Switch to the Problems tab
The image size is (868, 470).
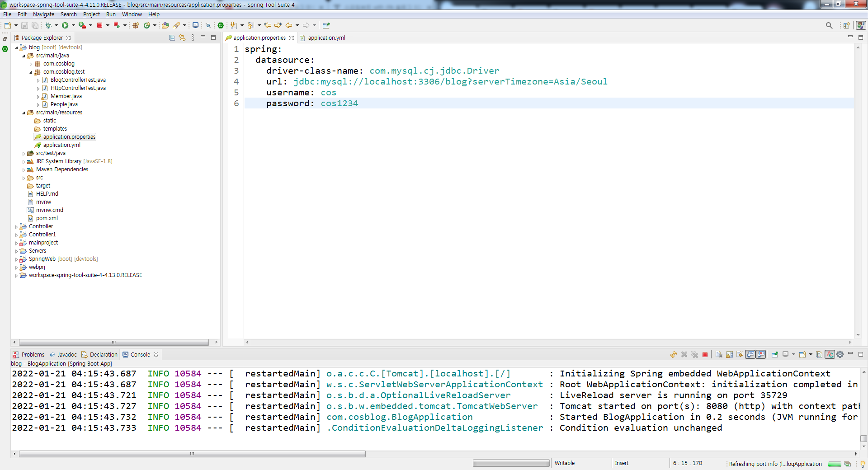click(29, 354)
